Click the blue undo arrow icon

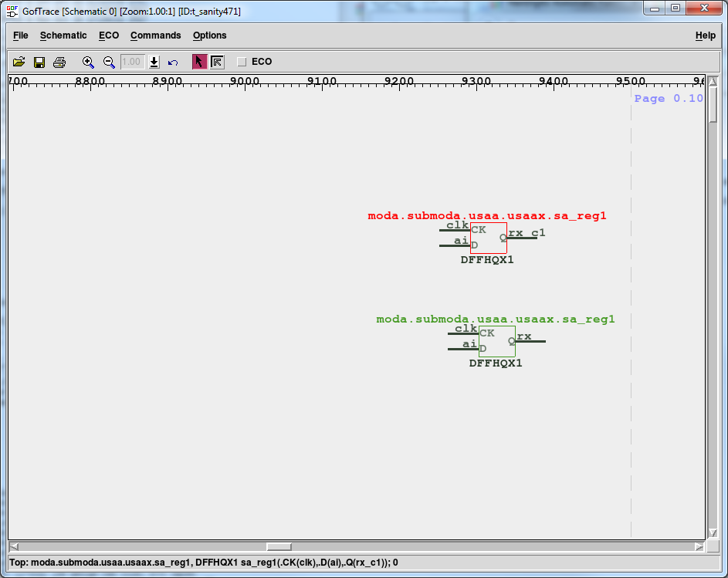coord(173,62)
